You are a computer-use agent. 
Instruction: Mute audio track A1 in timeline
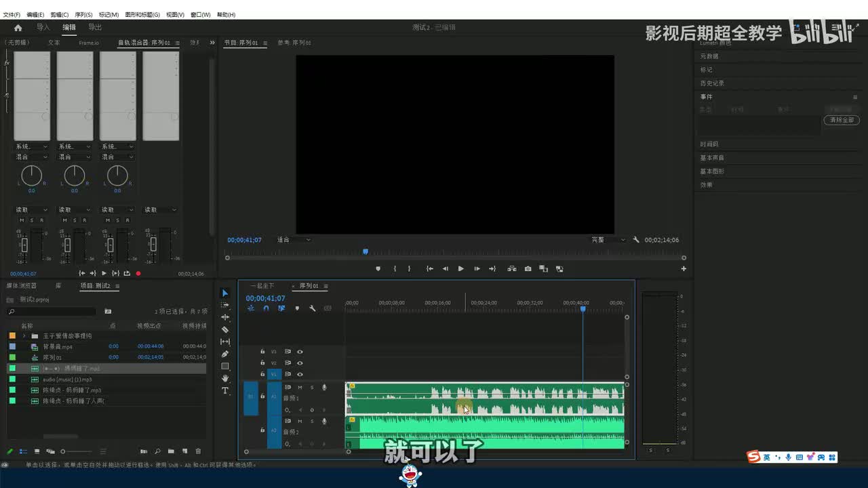(300, 388)
